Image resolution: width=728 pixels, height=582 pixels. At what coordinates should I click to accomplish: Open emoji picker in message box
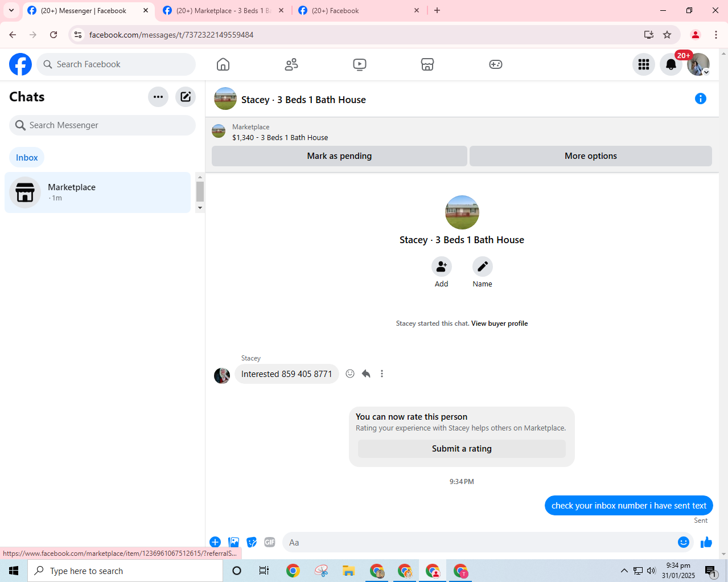[x=684, y=542]
